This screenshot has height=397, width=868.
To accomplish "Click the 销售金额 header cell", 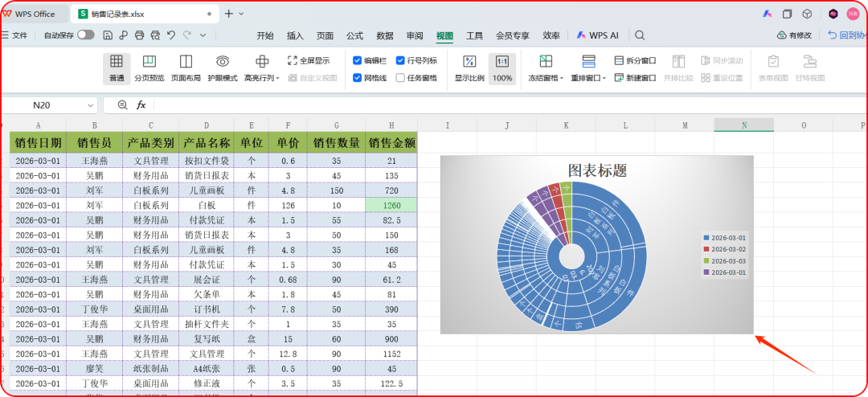I will point(391,142).
